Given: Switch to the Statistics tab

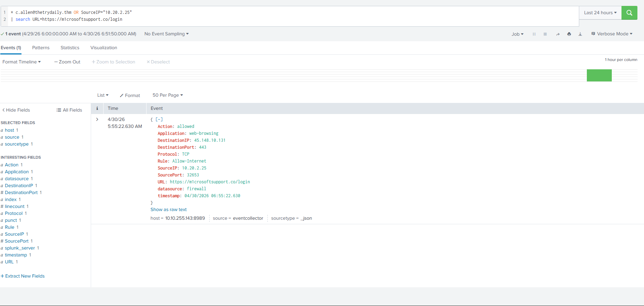Looking at the screenshot, I should 70,48.
